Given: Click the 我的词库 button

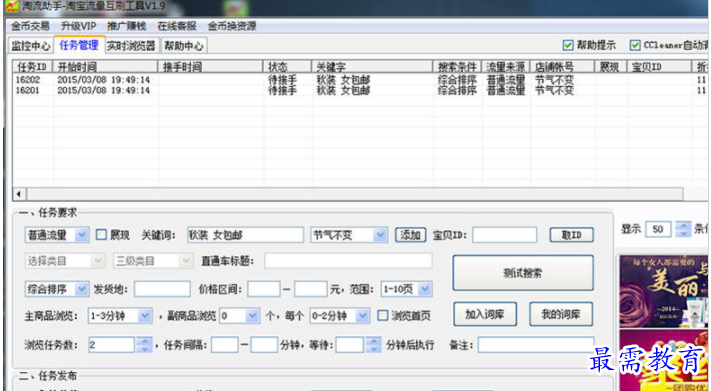Looking at the screenshot, I should (561, 314).
